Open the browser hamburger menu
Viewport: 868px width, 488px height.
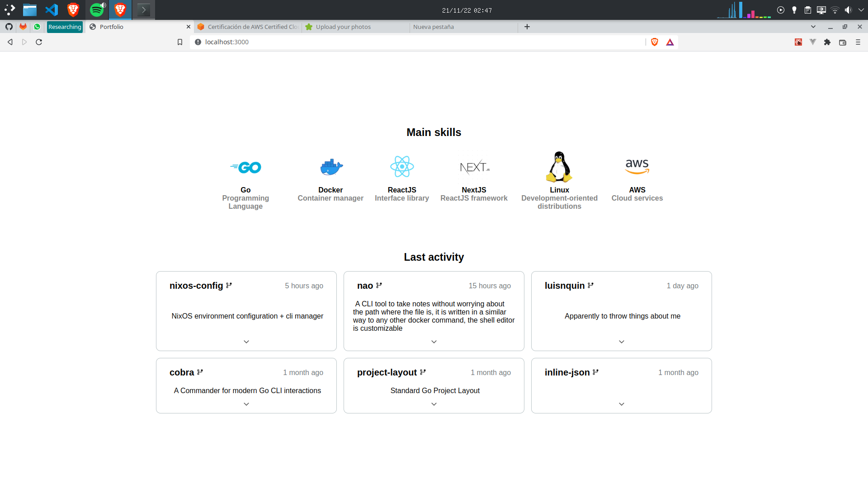click(858, 42)
